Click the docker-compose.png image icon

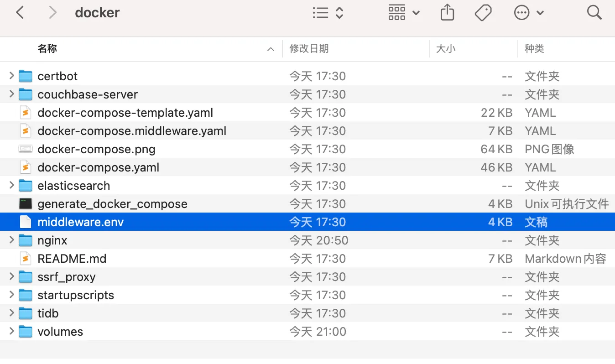pos(26,149)
